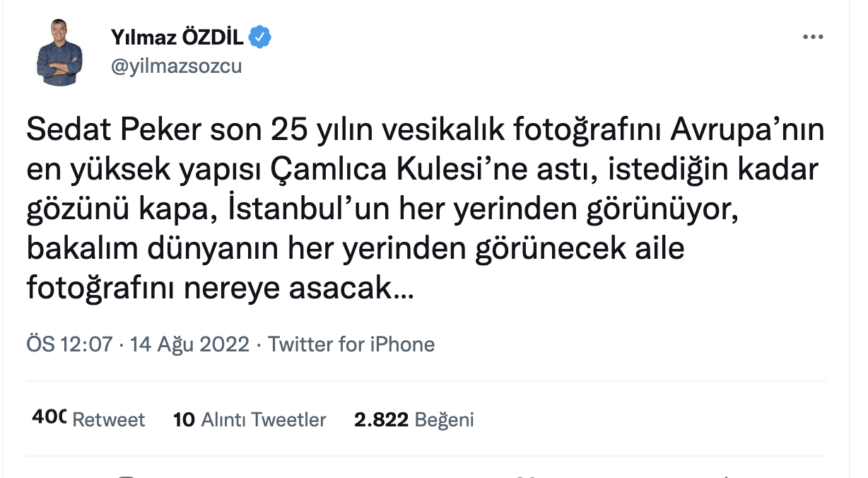This screenshot has height=478, width=868.
Task: Show the Beğeni likes list
Action: [444, 419]
